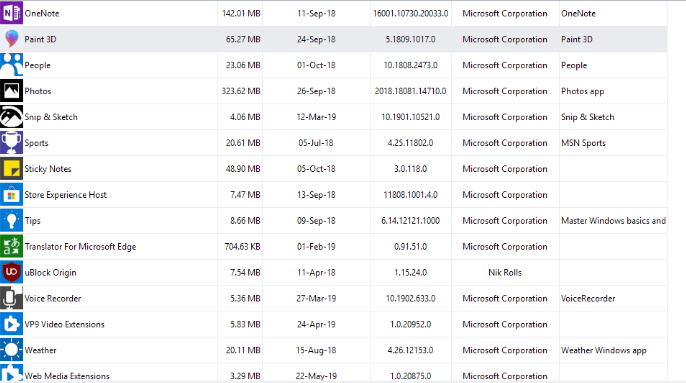Image resolution: width=686 pixels, height=383 pixels.
Task: Select the uBlock Origin publisher Nik Rolls
Action: coord(505,272)
